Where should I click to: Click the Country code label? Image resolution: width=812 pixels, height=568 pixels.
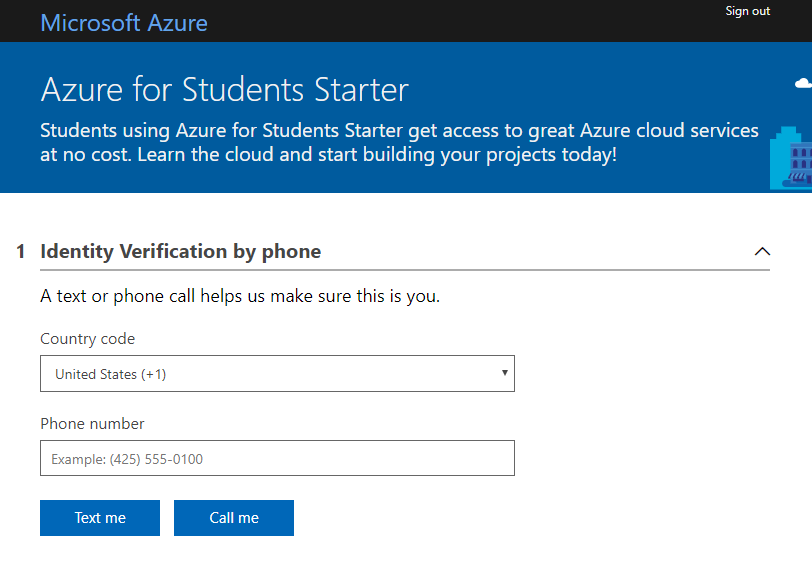coord(88,339)
